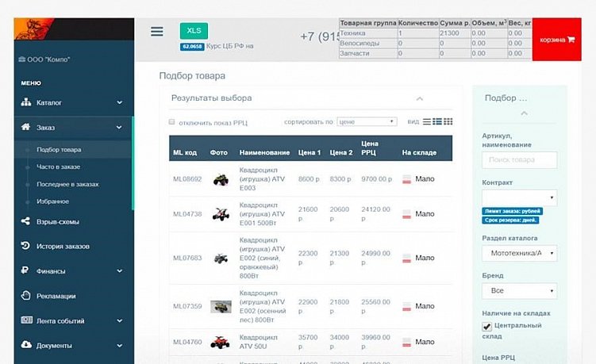Open photo thumbnail of ML04738 quad
596x364 pixels.
pos(221,214)
